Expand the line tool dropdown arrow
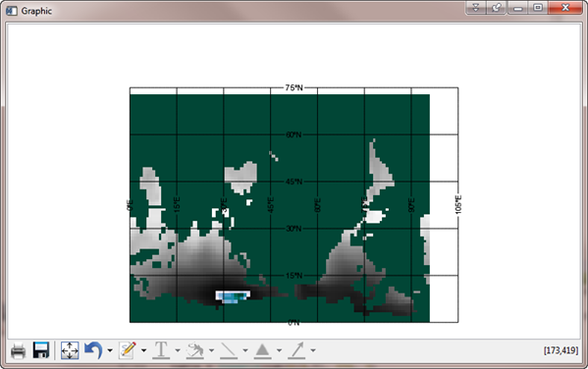The image size is (588, 369). click(245, 350)
